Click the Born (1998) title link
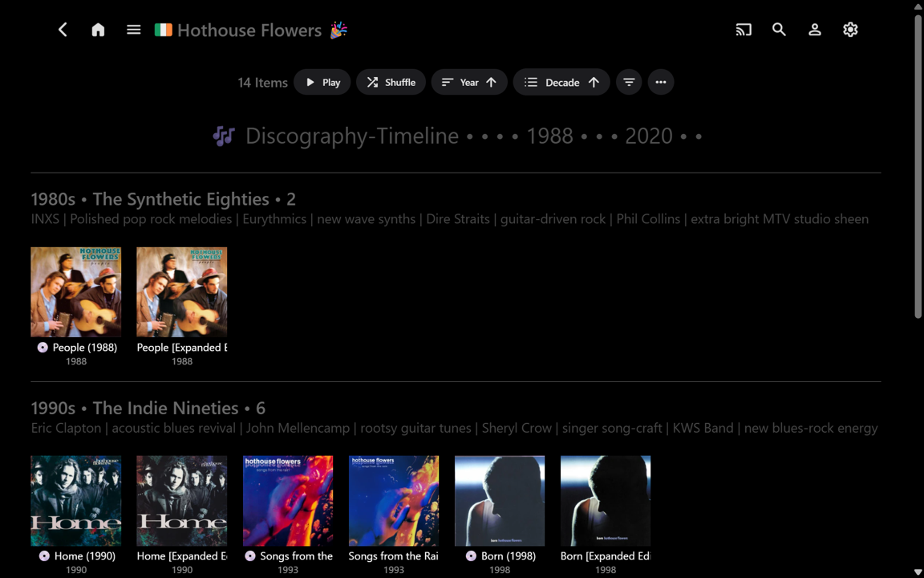This screenshot has height=578, width=924. 509,556
